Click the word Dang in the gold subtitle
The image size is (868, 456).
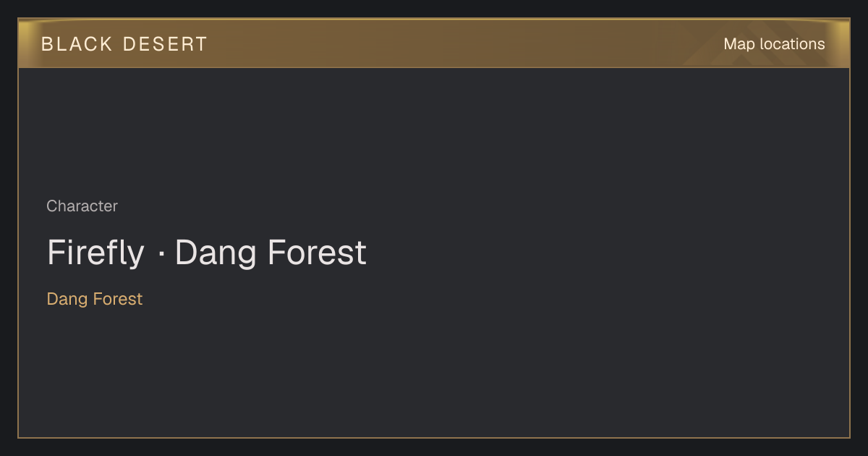pyautogui.click(x=67, y=299)
